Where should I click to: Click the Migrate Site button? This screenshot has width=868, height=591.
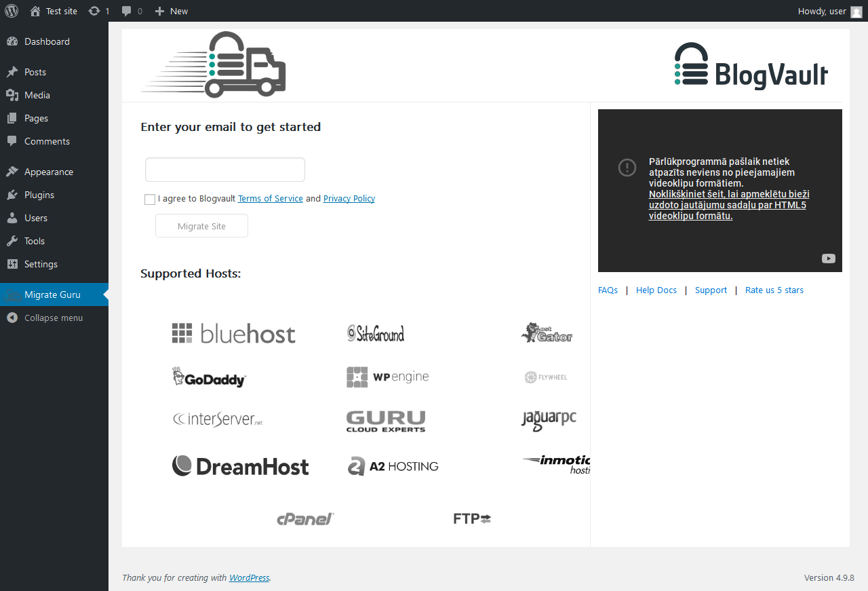(x=201, y=226)
